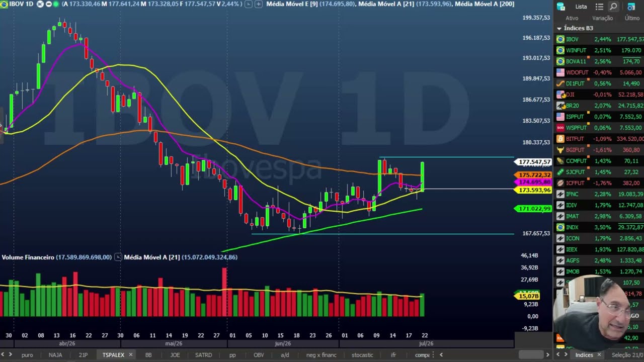
Task: Click the minus circle icon in chart header
Action: [x=49, y=4]
